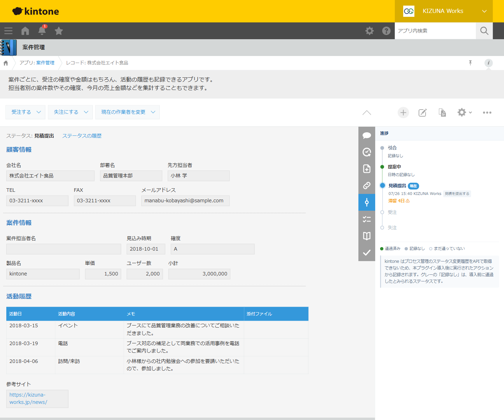Go to portal home icon in header
504x420 pixels.
tap(25, 31)
